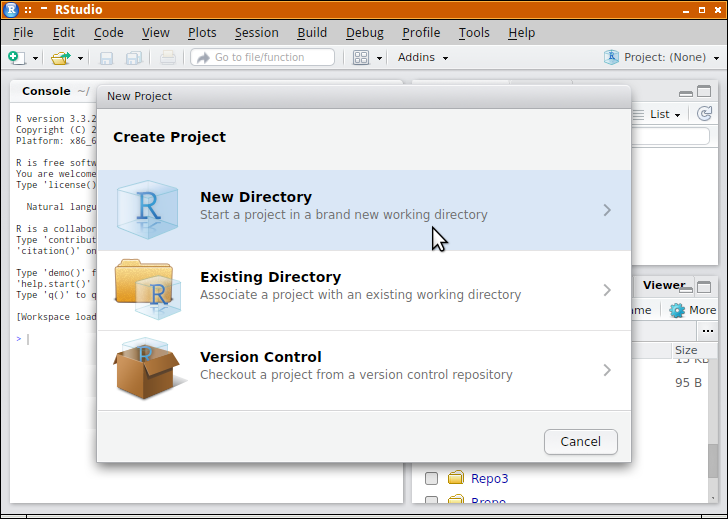Click the RStudio project cube icon
The image size is (728, 519).
tap(611, 58)
